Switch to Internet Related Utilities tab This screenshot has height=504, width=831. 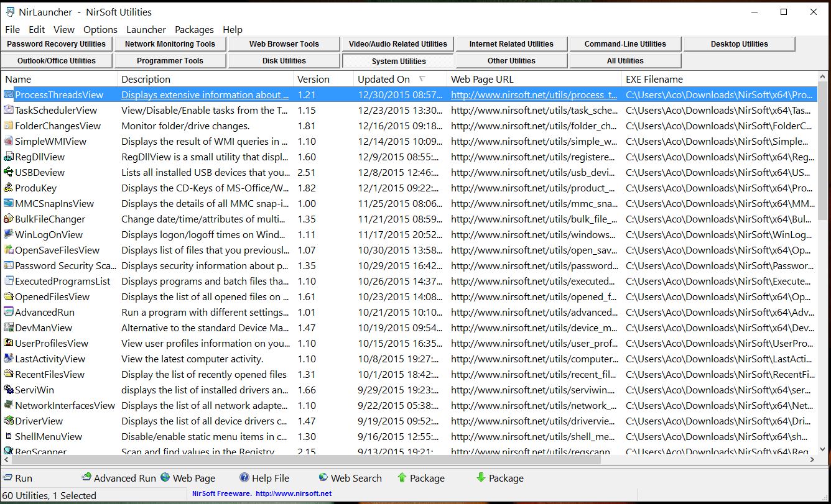coord(511,44)
